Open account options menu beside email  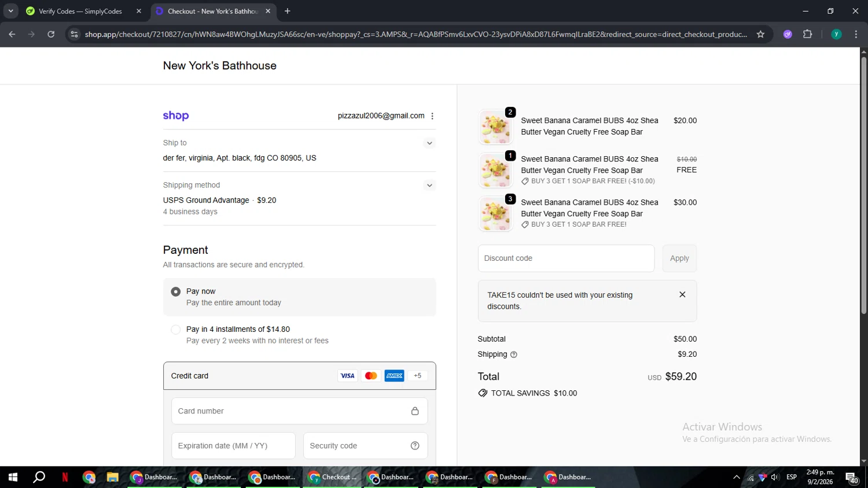click(x=432, y=116)
